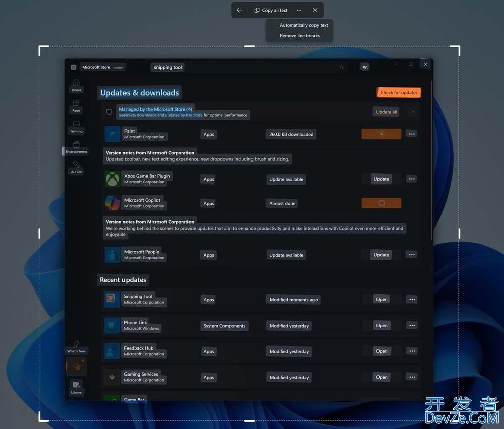
Task: Click Microsoft Store title bar icon
Action: (73, 67)
